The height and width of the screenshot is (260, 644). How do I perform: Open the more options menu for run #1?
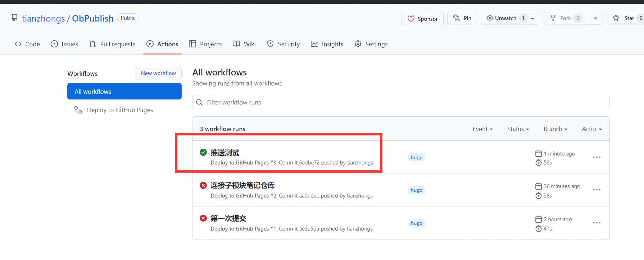click(x=597, y=223)
